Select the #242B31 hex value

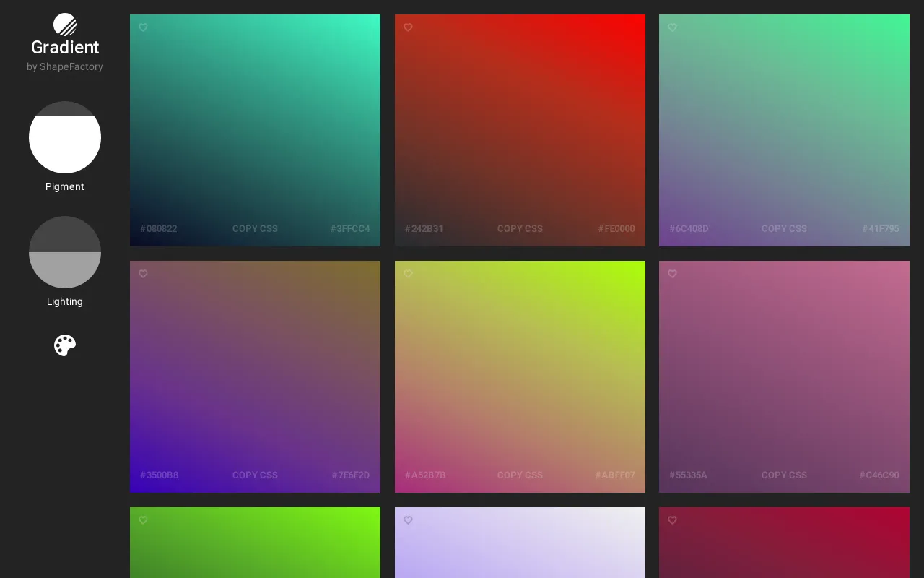click(x=424, y=229)
